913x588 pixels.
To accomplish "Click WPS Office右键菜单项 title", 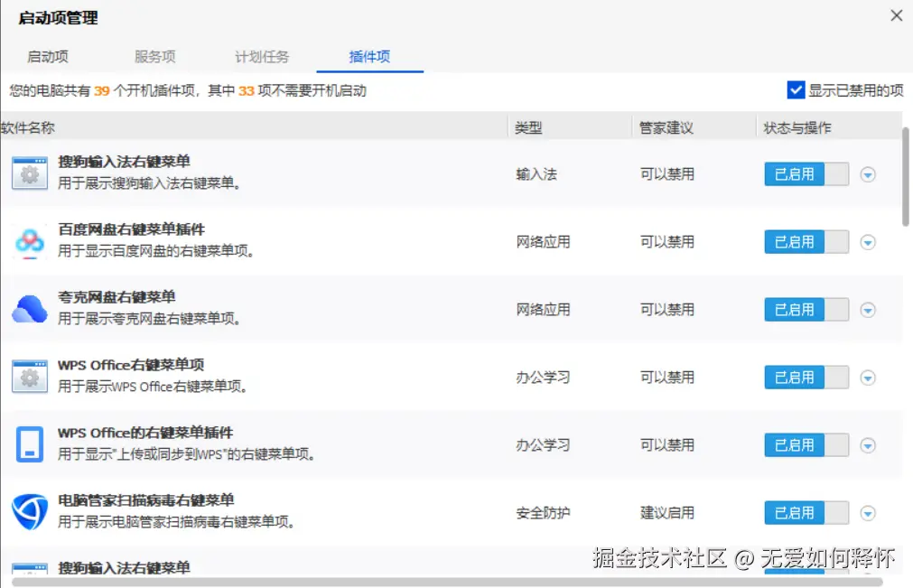I will click(x=131, y=364).
